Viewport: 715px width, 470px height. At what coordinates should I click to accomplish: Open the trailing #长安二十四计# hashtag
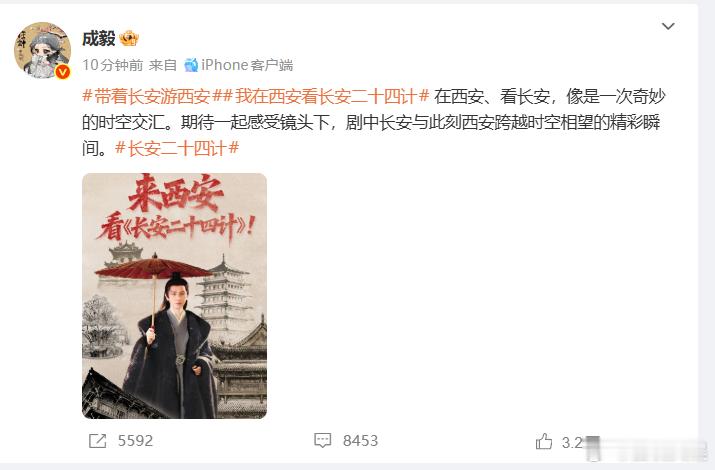[177, 148]
